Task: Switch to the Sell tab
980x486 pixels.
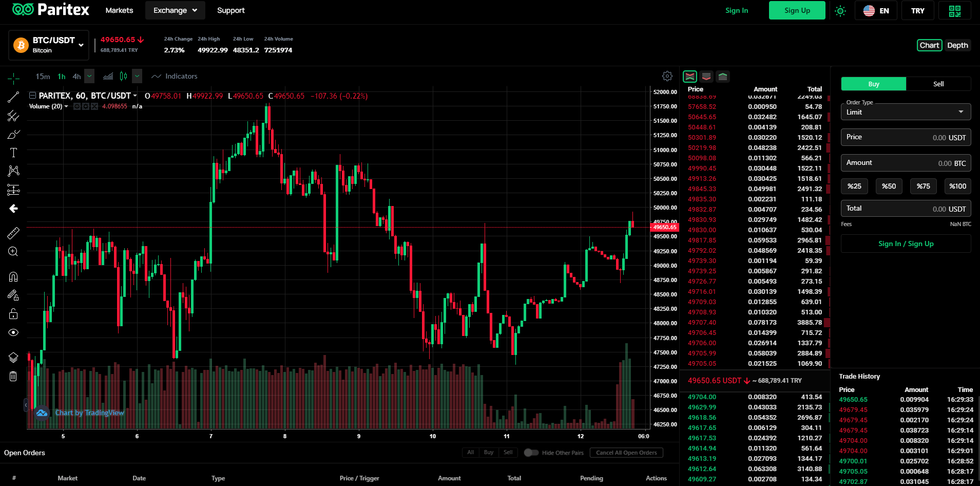Action: [938, 84]
